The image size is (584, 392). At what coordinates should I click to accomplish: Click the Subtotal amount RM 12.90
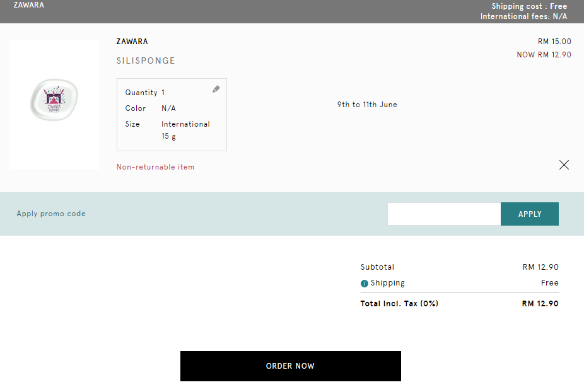pyautogui.click(x=540, y=267)
